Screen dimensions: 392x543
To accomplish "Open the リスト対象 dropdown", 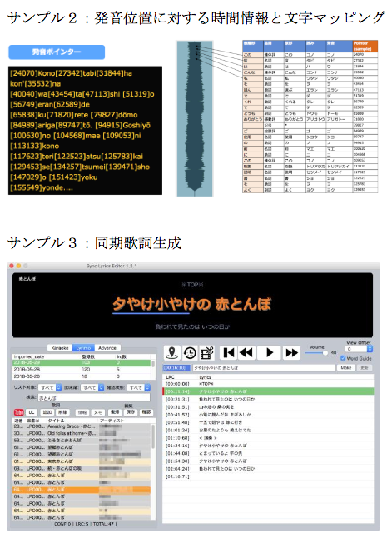I will [49, 387].
